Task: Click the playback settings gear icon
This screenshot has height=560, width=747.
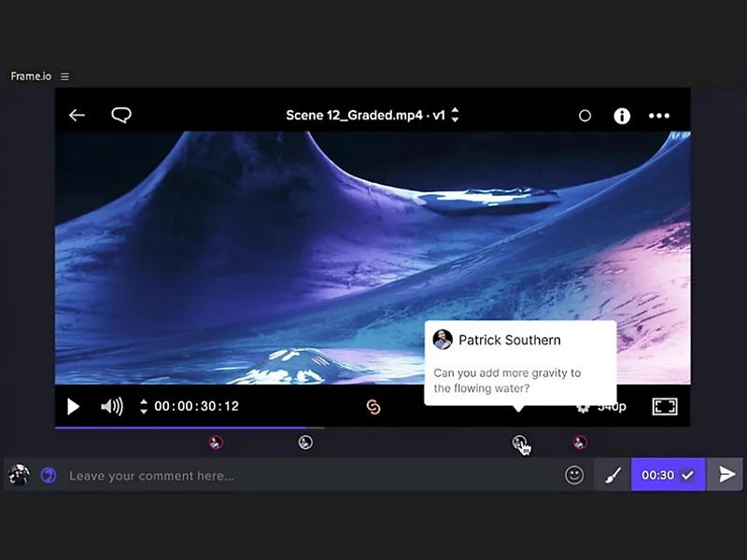Action: [x=581, y=406]
